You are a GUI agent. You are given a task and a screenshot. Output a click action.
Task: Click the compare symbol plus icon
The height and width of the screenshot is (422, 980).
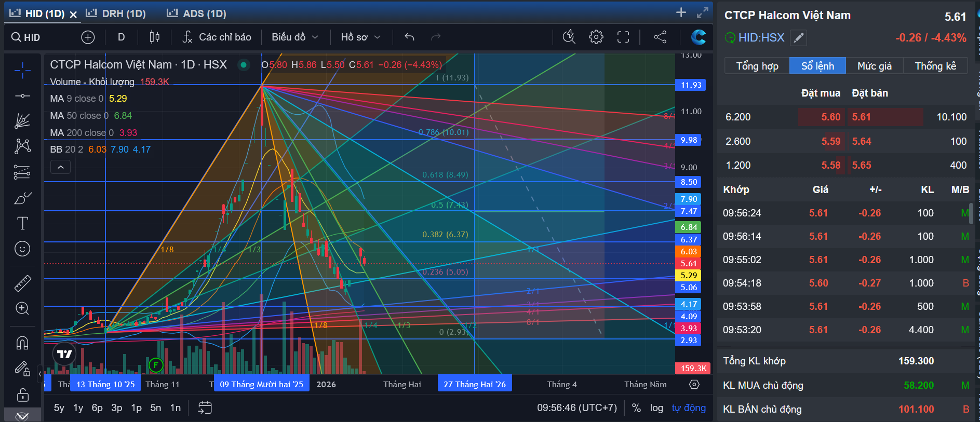(x=88, y=37)
